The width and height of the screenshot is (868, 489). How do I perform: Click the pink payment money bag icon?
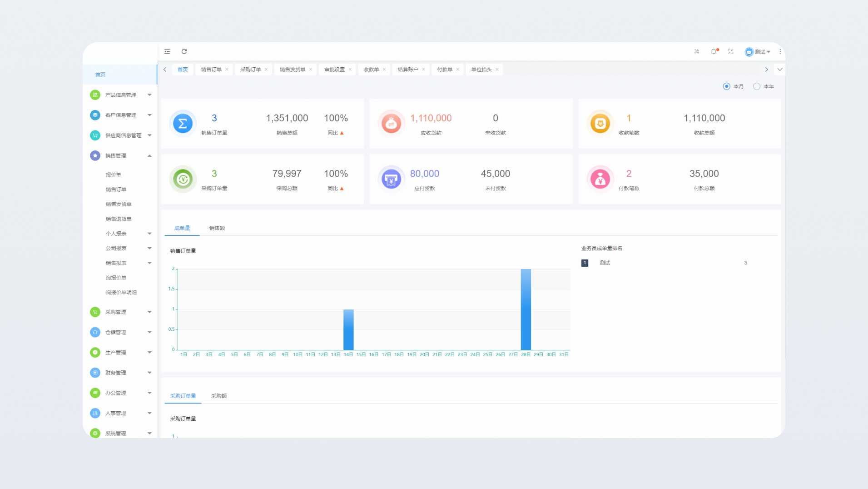(x=600, y=179)
